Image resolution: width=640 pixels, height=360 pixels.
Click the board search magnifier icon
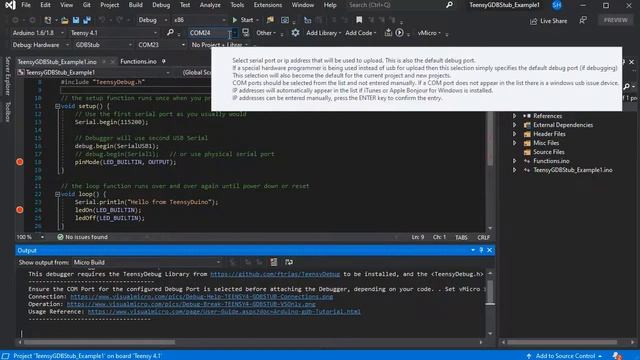(x=170, y=33)
